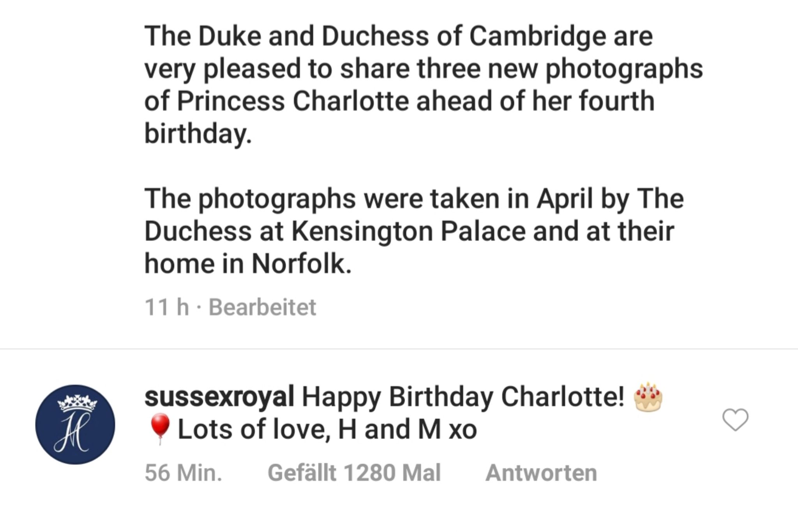Screen dimensions: 798x532
Task: Open the sussexroyal profile picture
Action: pos(75,424)
